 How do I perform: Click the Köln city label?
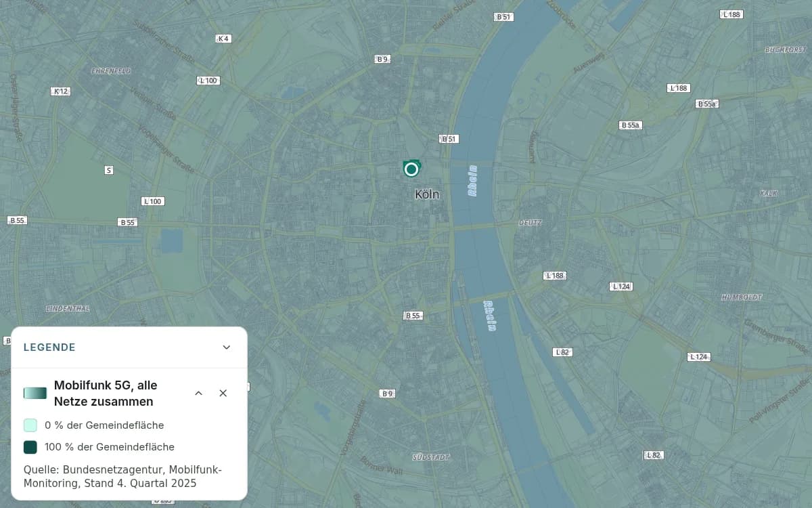tap(427, 194)
